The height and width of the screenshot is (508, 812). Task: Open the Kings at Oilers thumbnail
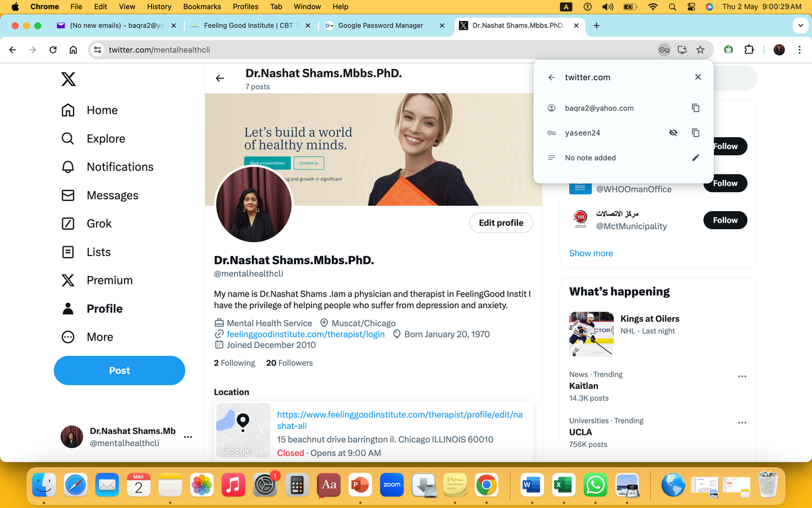592,334
